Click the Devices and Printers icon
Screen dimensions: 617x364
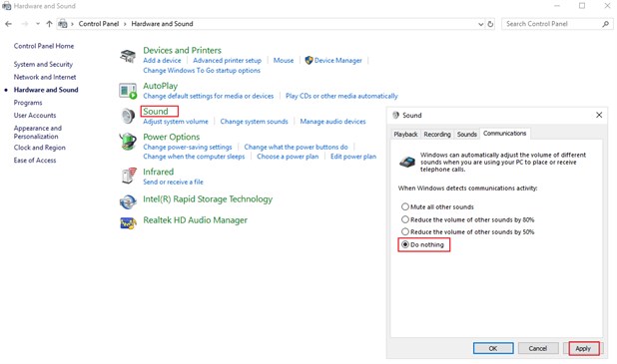tap(128, 56)
